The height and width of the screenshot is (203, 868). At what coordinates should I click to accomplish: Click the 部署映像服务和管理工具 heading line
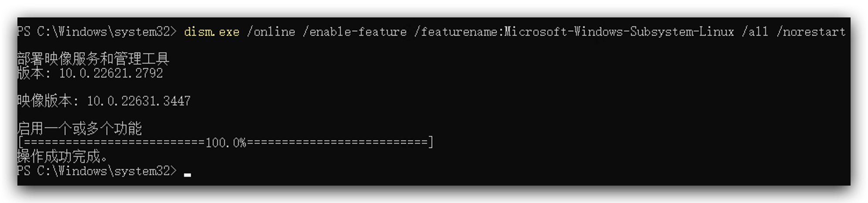tap(93, 59)
